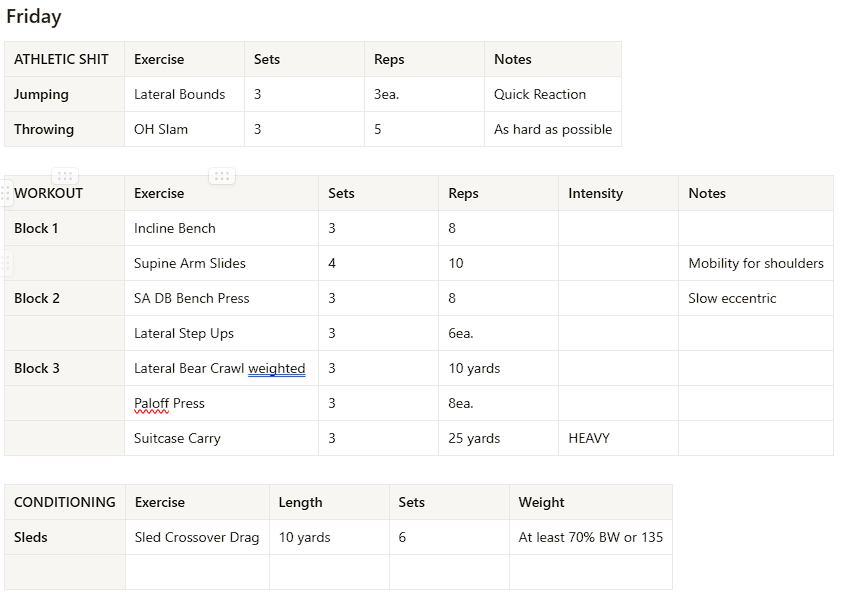849x604 pixels.
Task: Select the OH Slam cell
Action: tap(161, 129)
